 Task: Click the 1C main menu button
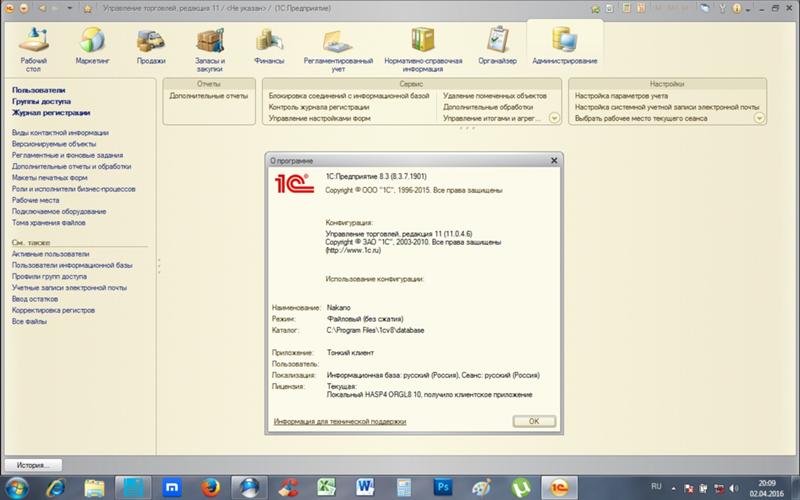[9, 8]
